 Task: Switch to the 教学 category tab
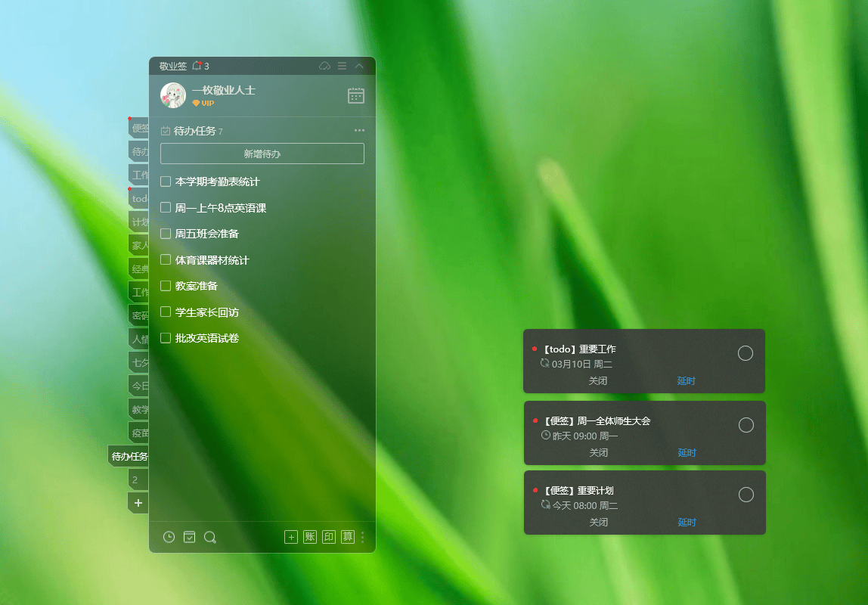139,410
